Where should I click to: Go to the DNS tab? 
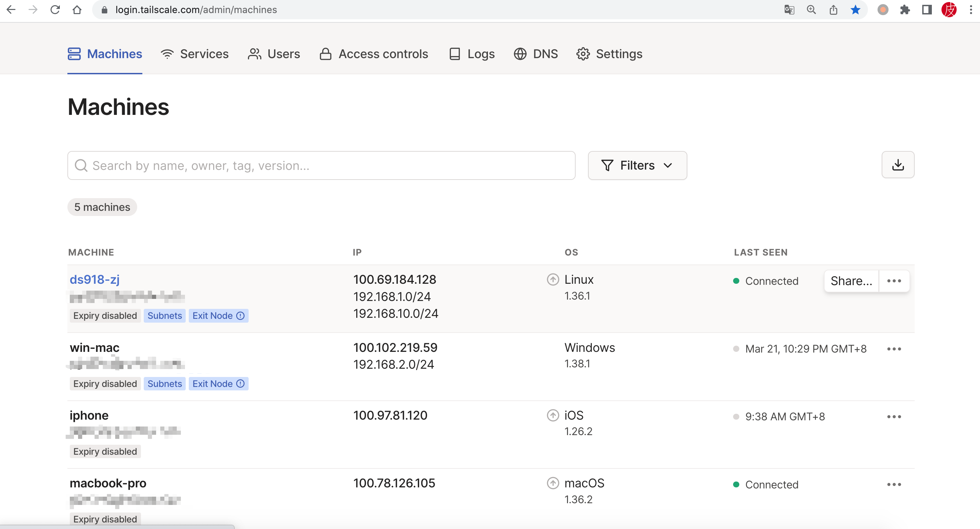(x=536, y=54)
